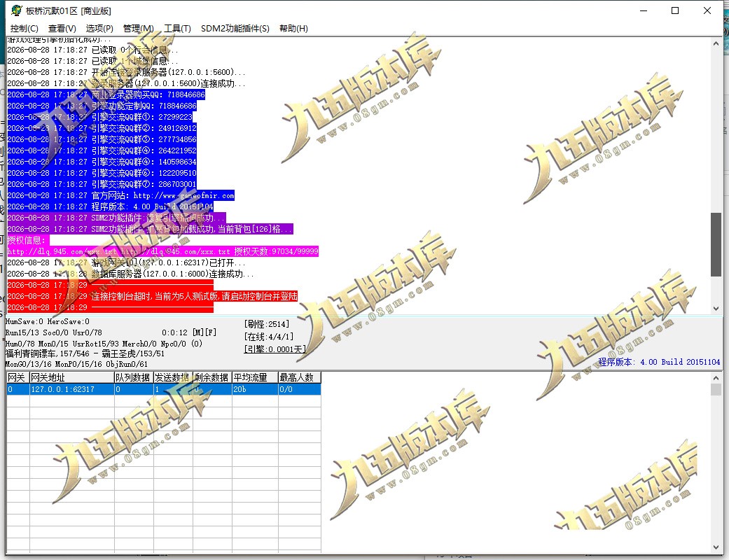This screenshot has width=729, height=560.
Task: Open the SDM2功能插件(S) menu
Action: [235, 28]
